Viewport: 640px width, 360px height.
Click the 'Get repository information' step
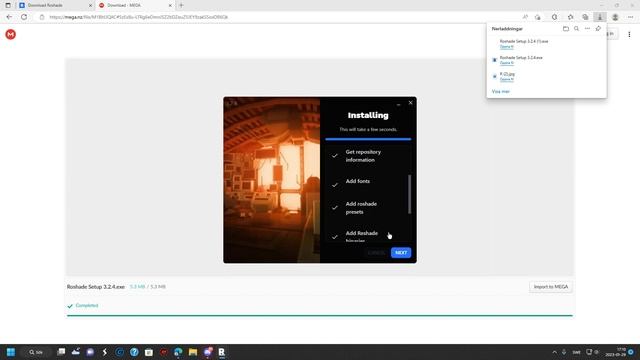pyautogui.click(x=363, y=156)
